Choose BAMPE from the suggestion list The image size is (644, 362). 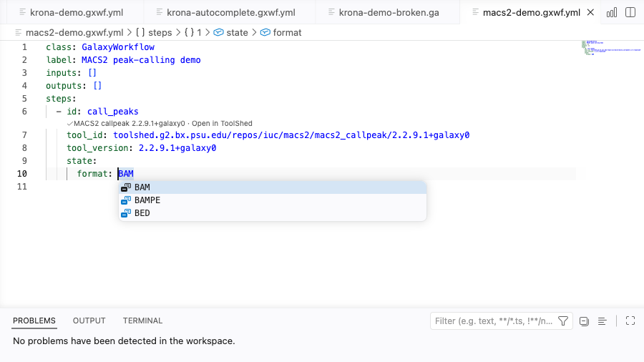click(x=273, y=200)
